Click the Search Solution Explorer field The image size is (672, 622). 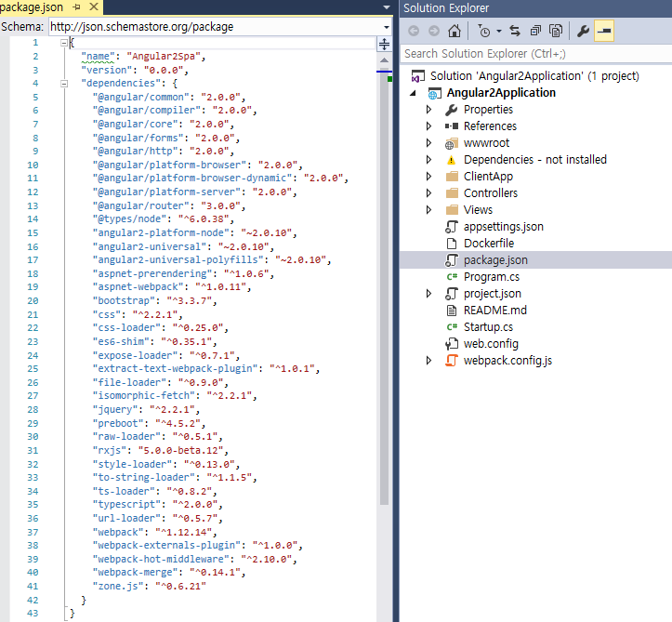(x=535, y=54)
